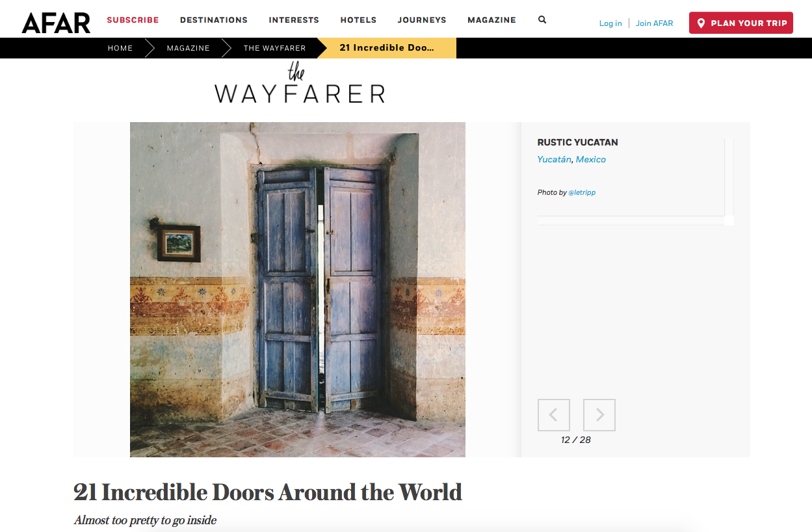The width and height of the screenshot is (812, 532).
Task: Click the Join AFAR link
Action: (x=655, y=23)
